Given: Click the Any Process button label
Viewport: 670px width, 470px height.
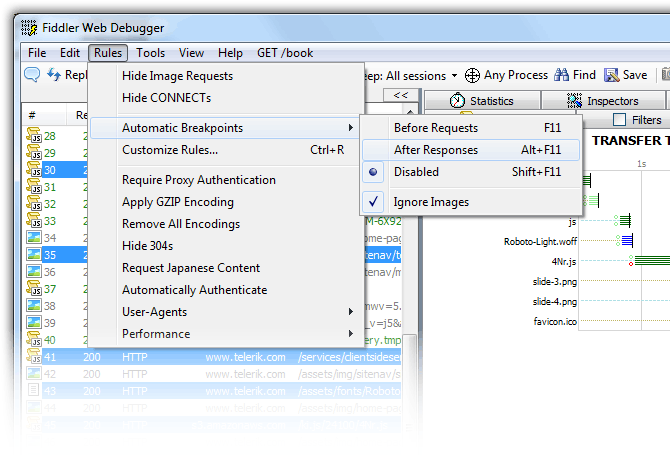Looking at the screenshot, I should coord(516,75).
